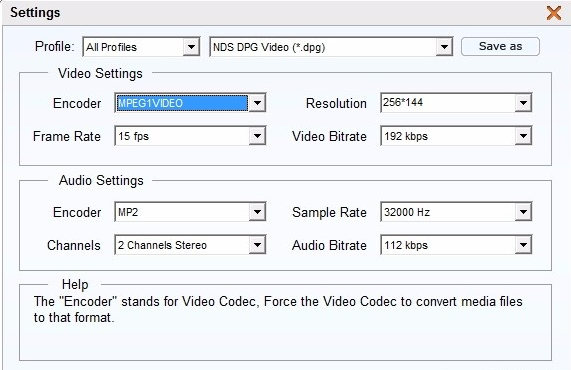
Task: Expand the video Encoder MPEG1VIDEO dropdown arrow
Action: coord(257,103)
